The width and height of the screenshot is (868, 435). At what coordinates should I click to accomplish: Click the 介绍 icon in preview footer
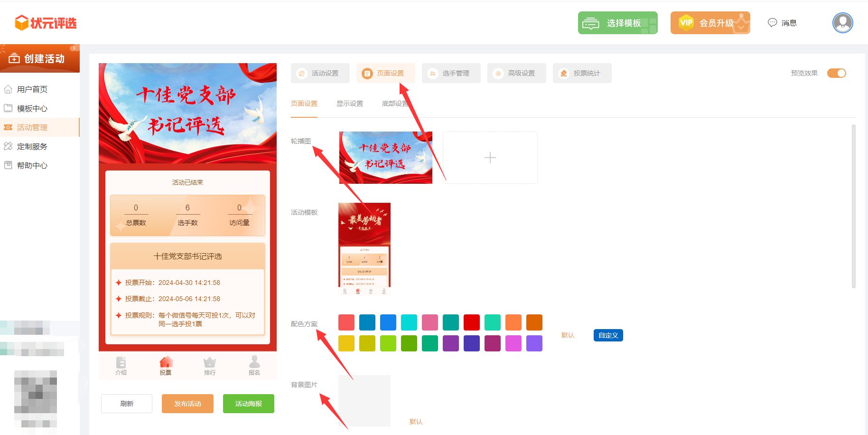pos(121,364)
